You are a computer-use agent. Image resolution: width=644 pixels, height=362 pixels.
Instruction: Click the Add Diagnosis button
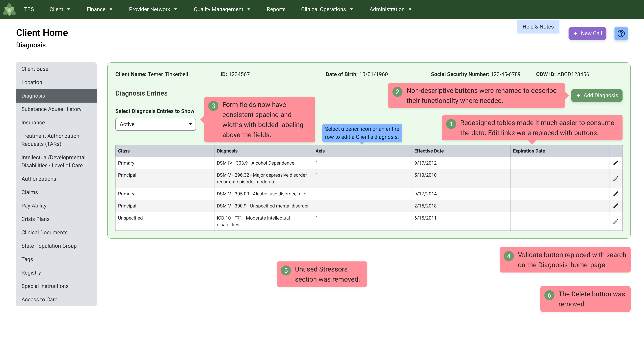tap(597, 95)
